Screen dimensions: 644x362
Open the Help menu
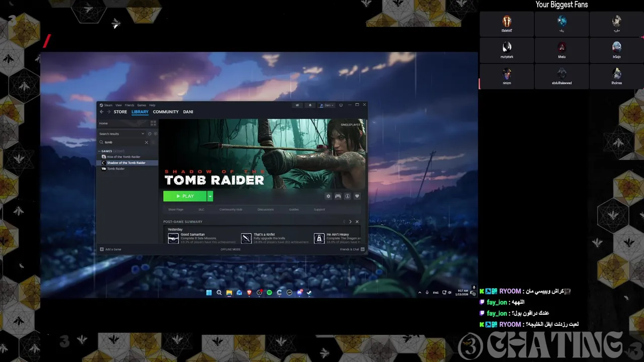[152, 105]
